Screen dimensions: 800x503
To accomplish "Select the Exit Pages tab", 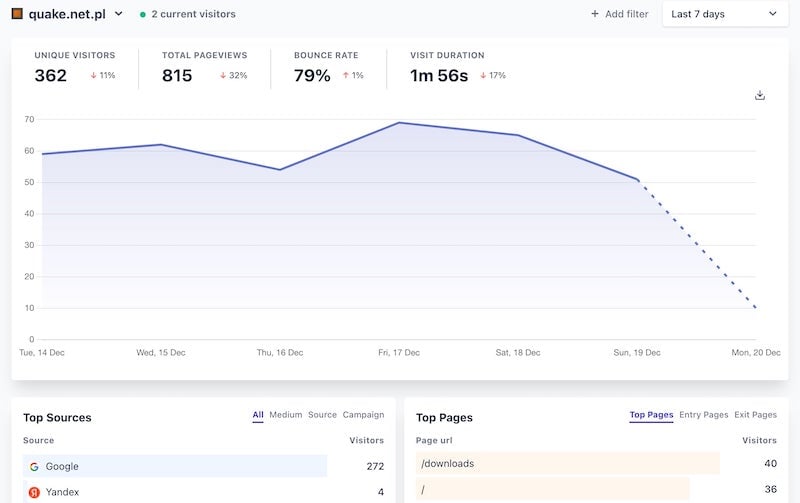I will [756, 415].
